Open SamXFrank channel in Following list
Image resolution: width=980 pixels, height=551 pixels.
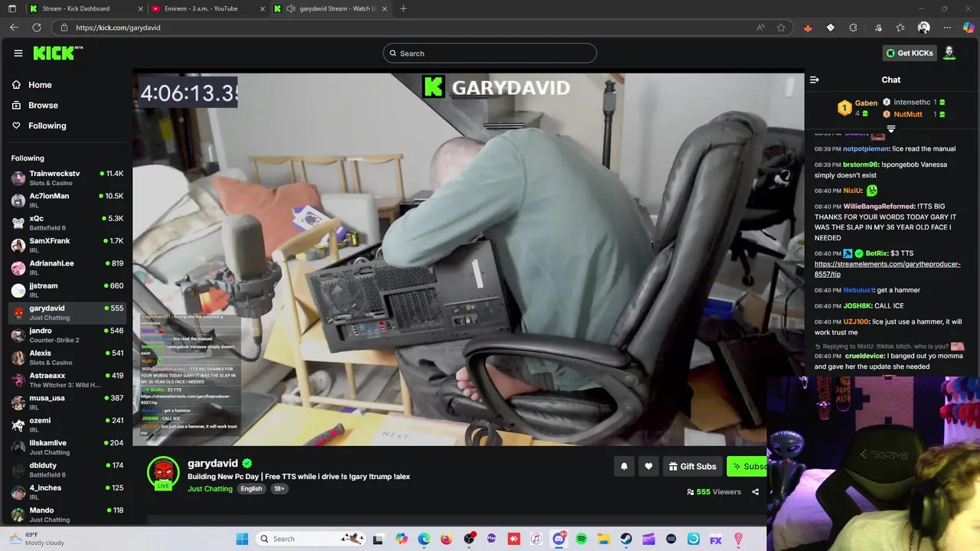(x=67, y=245)
